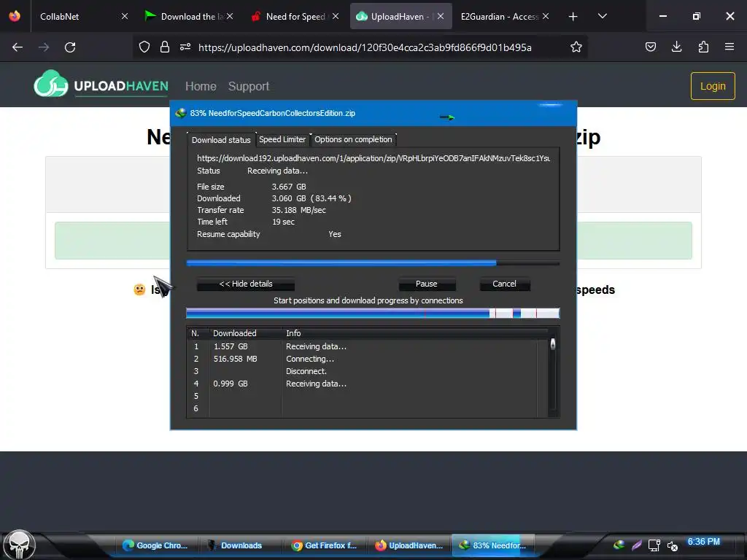Switch to UploadHaven Firefox taskbar item
The width and height of the screenshot is (747, 560).
point(409,545)
